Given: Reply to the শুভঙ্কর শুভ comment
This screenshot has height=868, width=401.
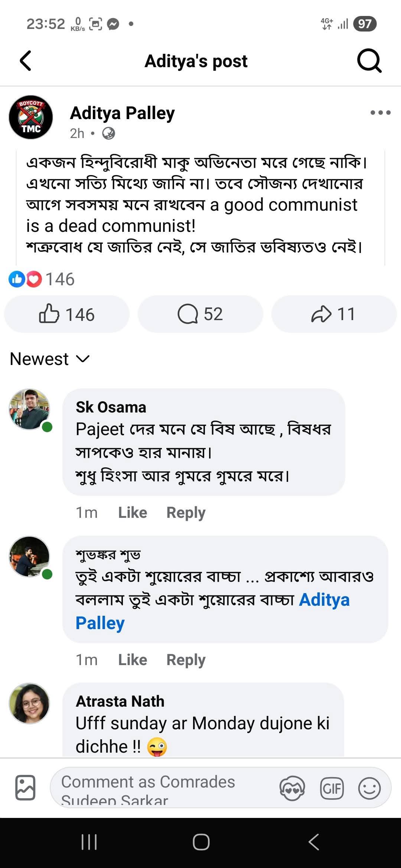Looking at the screenshot, I should (186, 660).
